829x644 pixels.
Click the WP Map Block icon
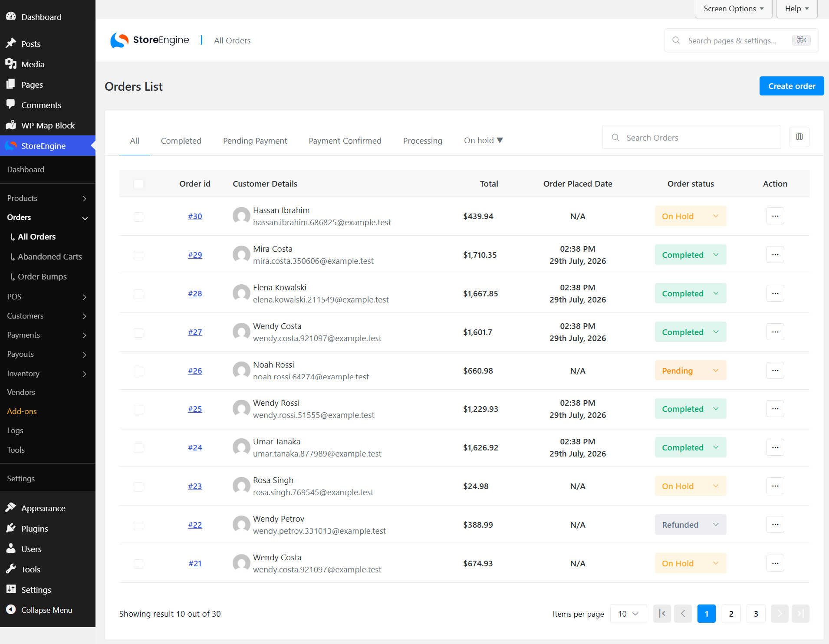[x=11, y=125]
